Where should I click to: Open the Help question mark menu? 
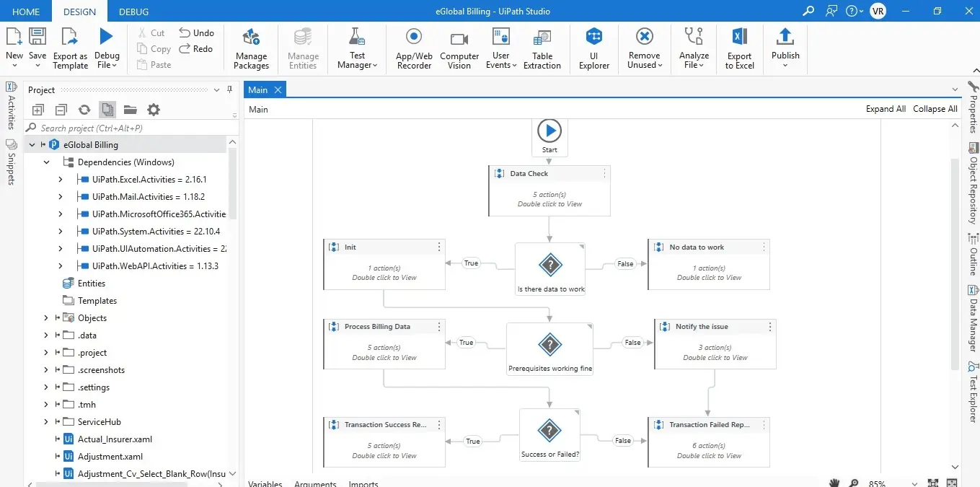coord(855,11)
